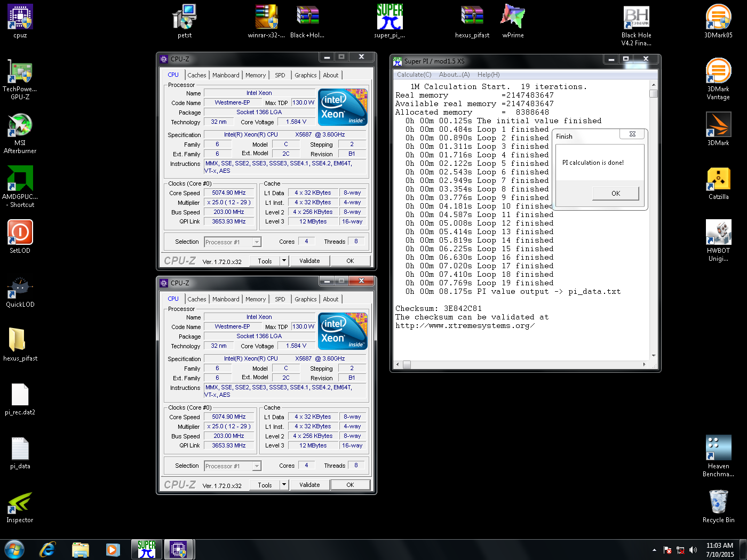747x560 pixels.
Task: Open About...(A) menu in Super PI
Action: tap(454, 75)
